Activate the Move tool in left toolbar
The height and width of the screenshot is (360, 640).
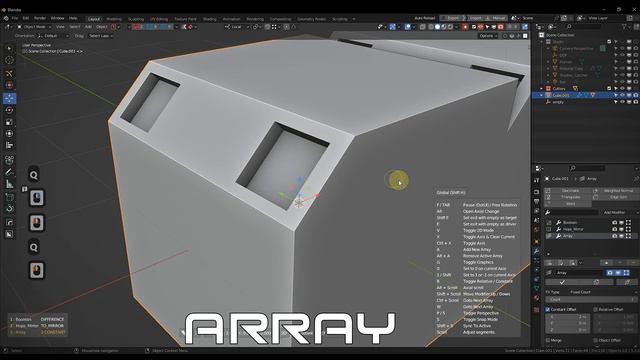(x=9, y=98)
